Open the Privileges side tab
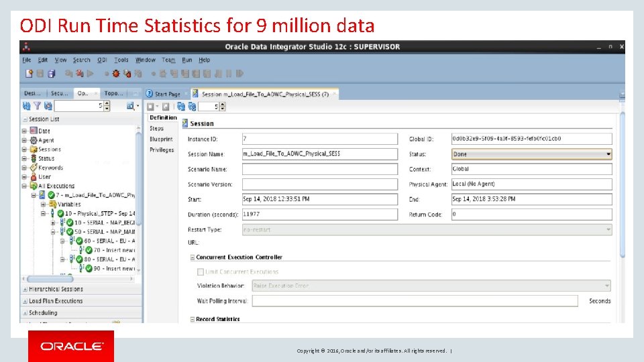644x362 pixels. pyautogui.click(x=162, y=149)
